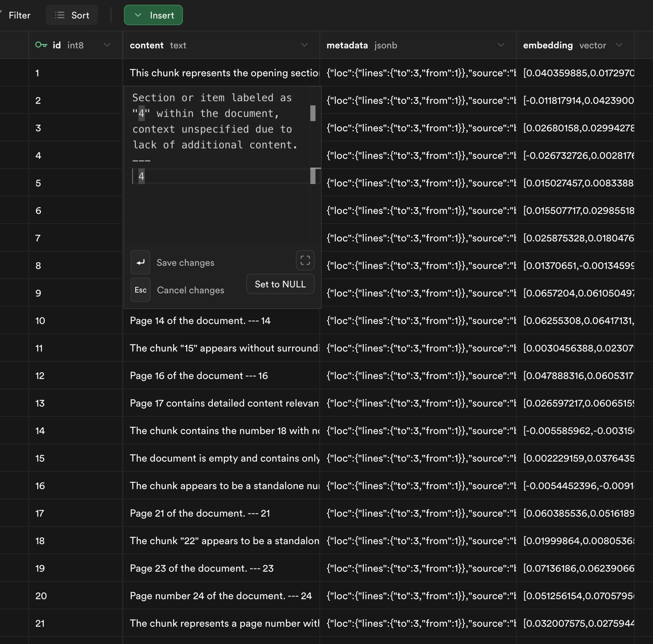Open the metadata column dropdown arrow
This screenshot has width=653, height=644.
click(x=501, y=45)
